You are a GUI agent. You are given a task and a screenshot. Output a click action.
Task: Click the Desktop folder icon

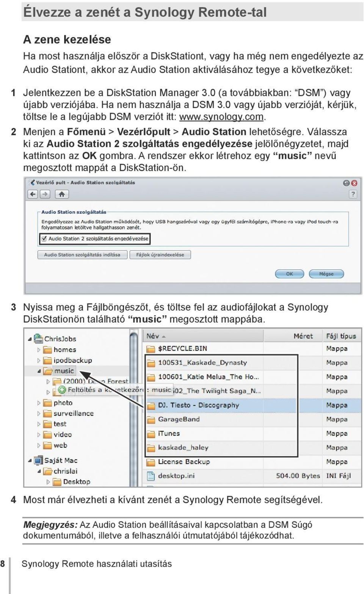(x=57, y=482)
